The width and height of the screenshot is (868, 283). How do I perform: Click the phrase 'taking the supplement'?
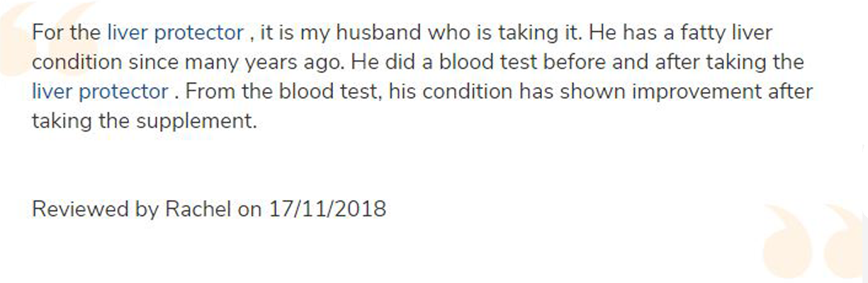coord(143,122)
